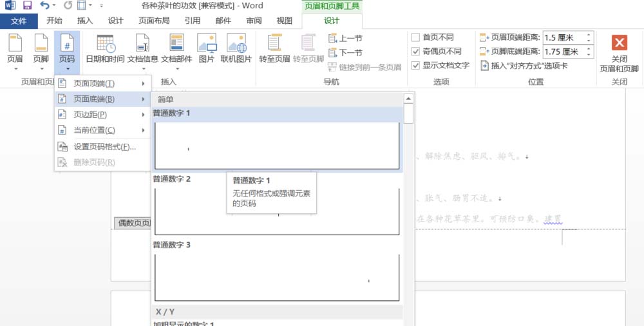Close Header and Footer (关闭页眉和页脚)
This screenshot has width=644, height=326.
click(x=619, y=53)
